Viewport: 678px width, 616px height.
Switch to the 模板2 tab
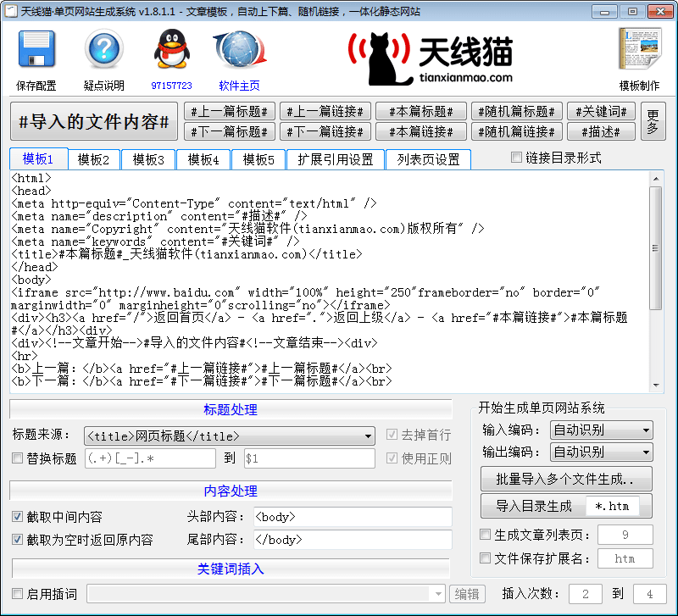93,160
